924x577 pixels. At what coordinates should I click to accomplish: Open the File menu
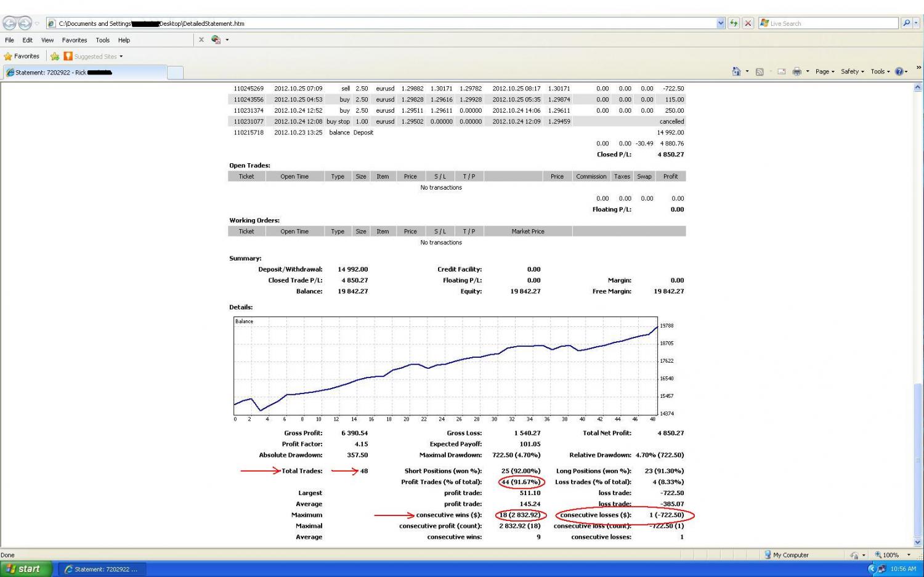(9, 40)
